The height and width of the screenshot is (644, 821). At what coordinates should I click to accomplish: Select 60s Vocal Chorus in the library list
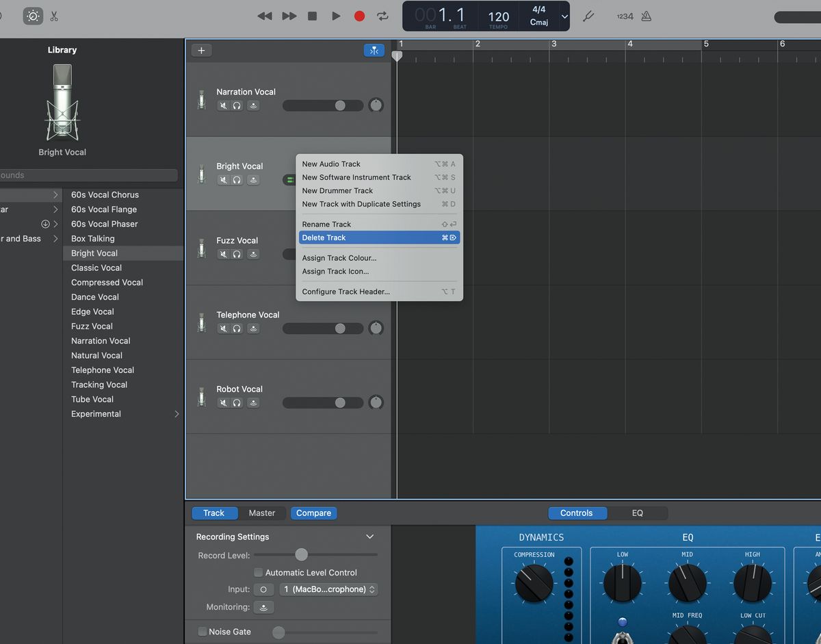coord(105,194)
